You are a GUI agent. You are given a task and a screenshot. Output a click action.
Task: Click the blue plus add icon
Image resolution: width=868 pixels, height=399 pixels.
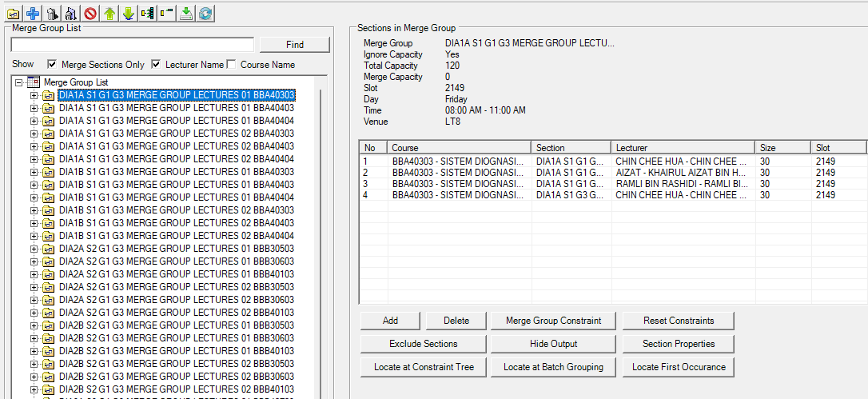pyautogui.click(x=33, y=13)
